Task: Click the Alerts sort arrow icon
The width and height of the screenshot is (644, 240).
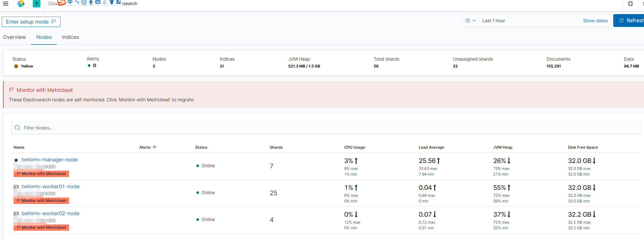Action: pos(154,147)
